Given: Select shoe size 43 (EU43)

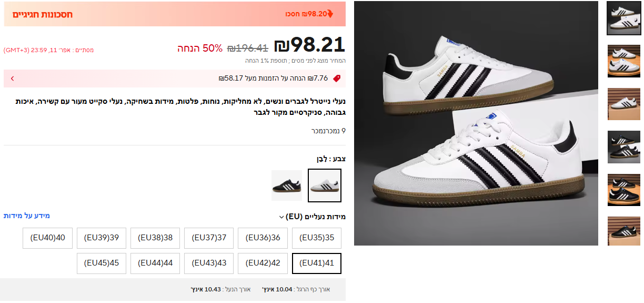Looking at the screenshot, I should (x=209, y=263).
